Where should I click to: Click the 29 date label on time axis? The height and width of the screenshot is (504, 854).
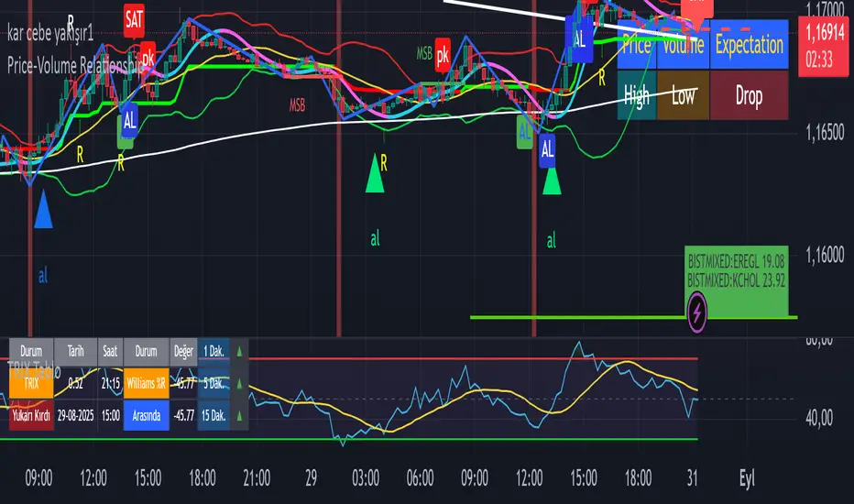[x=311, y=478]
